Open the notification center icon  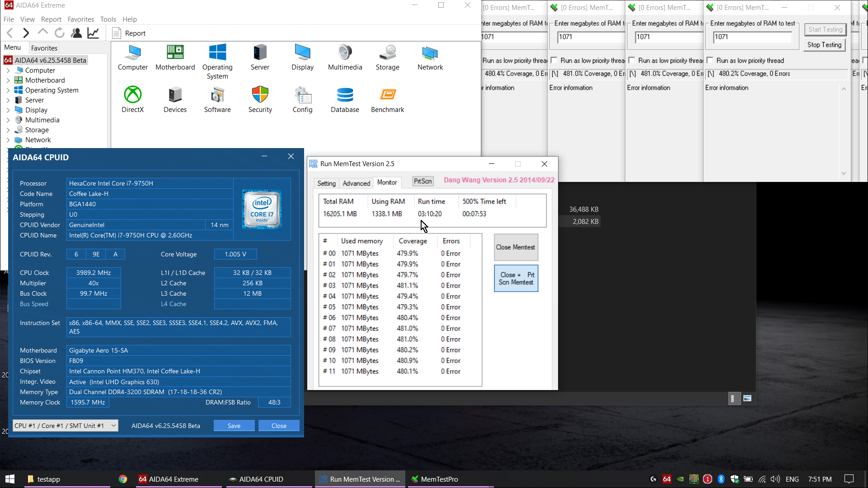(x=849, y=479)
